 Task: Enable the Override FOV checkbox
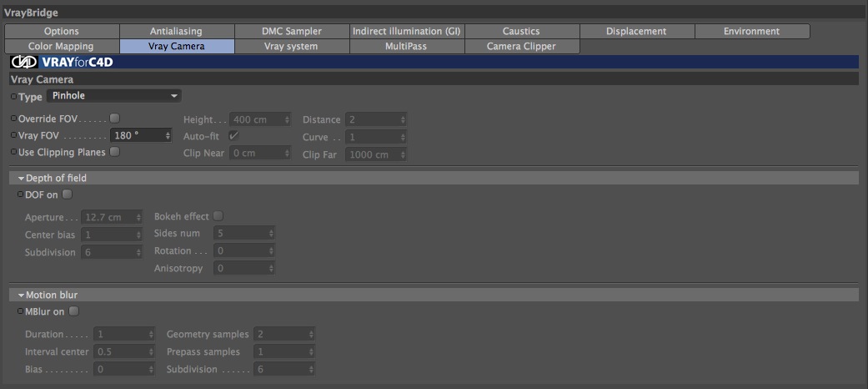(x=114, y=118)
